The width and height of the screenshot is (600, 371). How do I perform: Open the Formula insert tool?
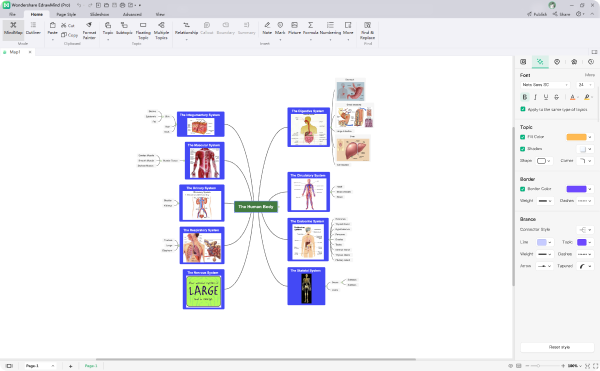pos(310,29)
